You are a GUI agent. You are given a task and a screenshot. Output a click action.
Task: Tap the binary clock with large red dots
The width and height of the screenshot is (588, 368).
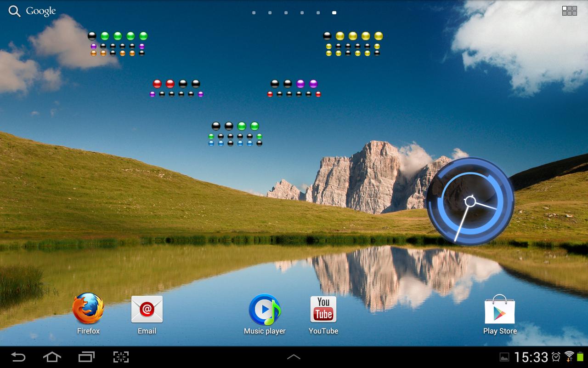(176, 88)
